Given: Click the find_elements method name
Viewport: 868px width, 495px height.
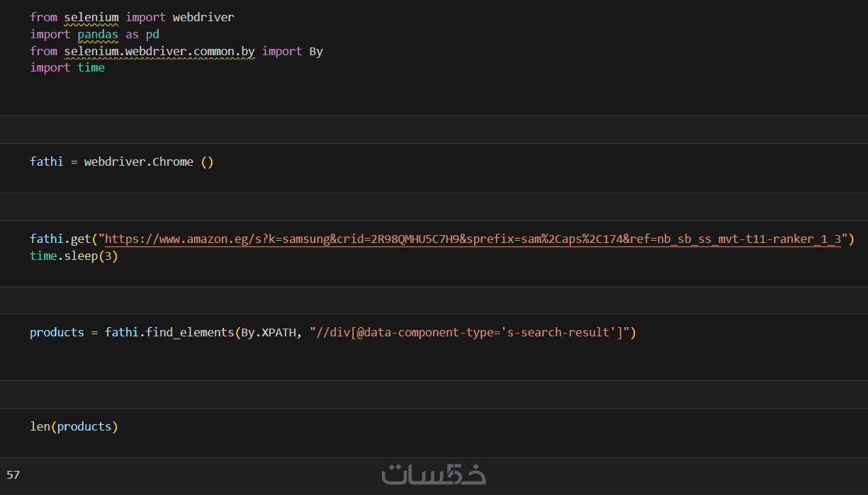Looking at the screenshot, I should coord(190,332).
